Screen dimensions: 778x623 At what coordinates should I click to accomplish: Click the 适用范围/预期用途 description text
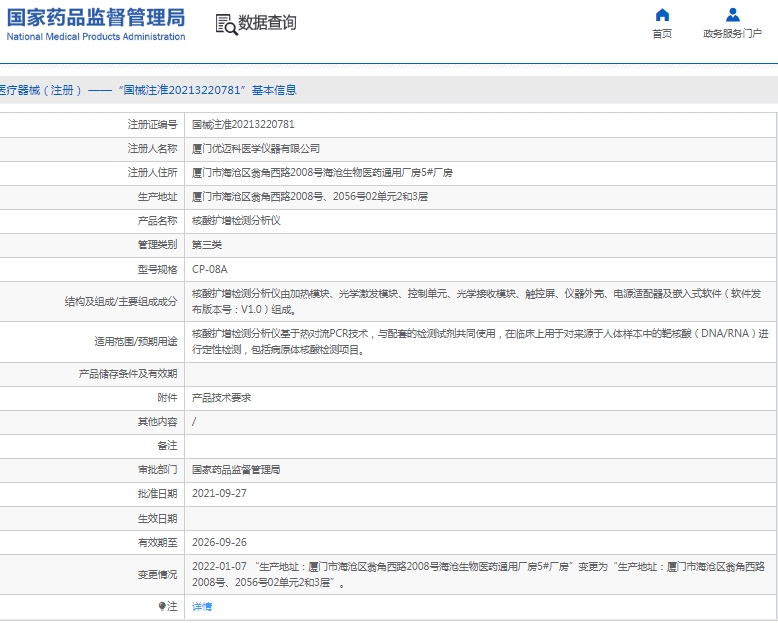[480, 342]
